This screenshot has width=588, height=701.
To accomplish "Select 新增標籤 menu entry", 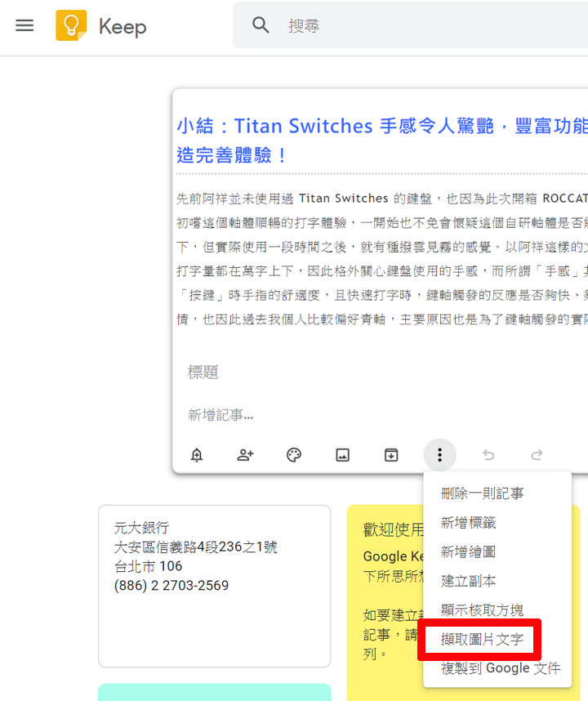I will pyautogui.click(x=497, y=523).
